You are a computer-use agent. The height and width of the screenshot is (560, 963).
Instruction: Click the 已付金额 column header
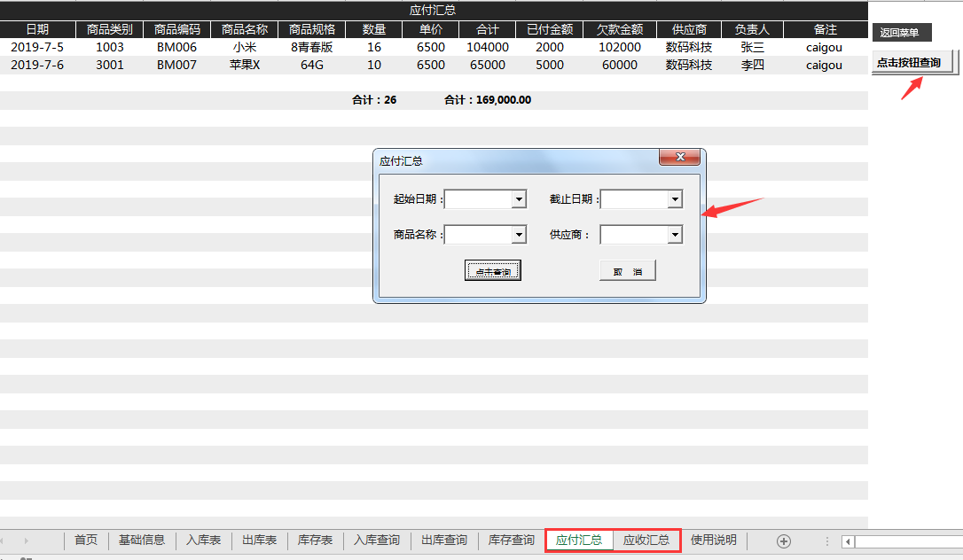click(x=550, y=29)
